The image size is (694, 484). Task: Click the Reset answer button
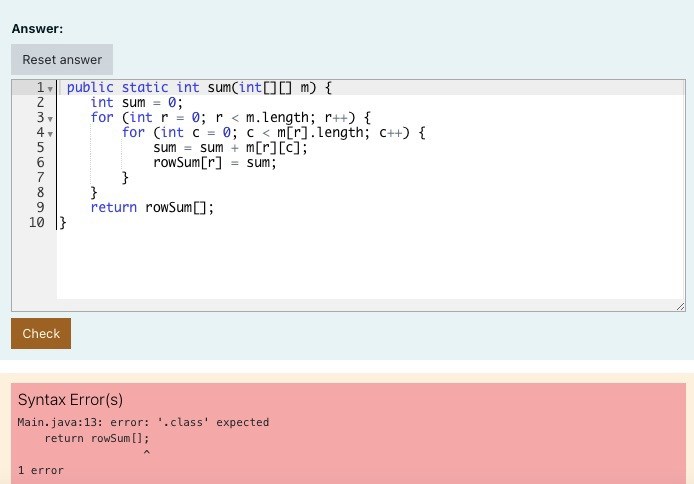62,60
